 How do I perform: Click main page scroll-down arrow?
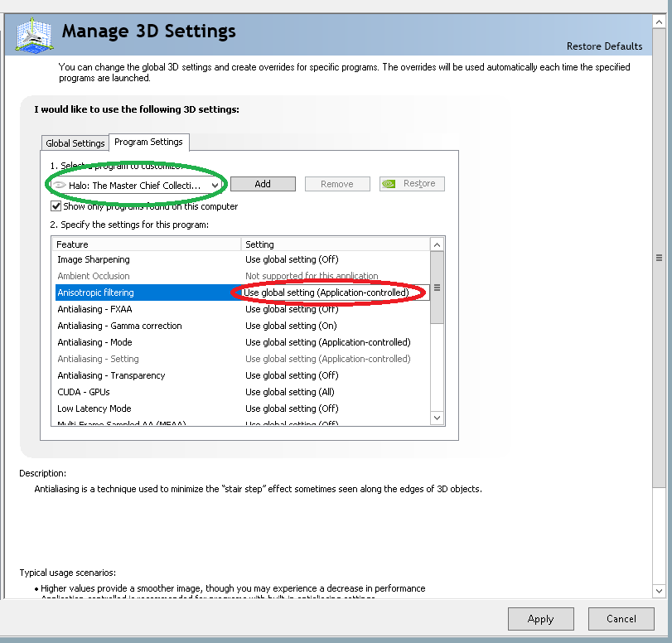[660, 591]
